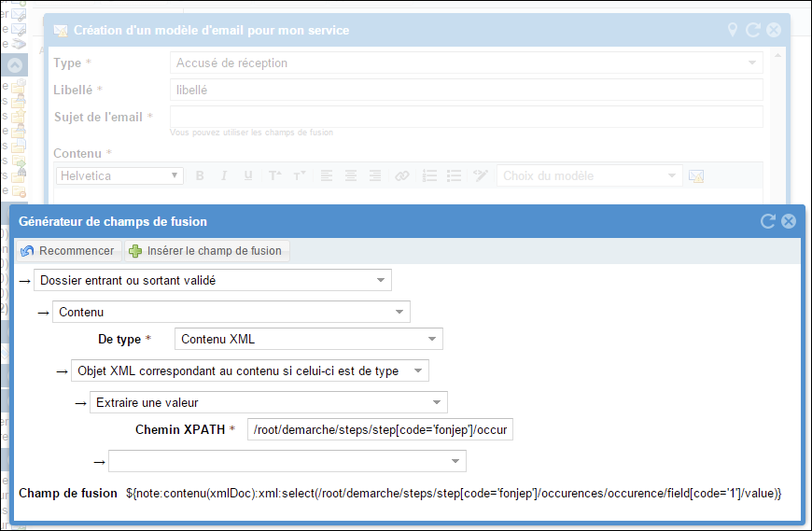Click Insérer le champ de fusion
This screenshot has height=531, width=812.
click(x=206, y=251)
